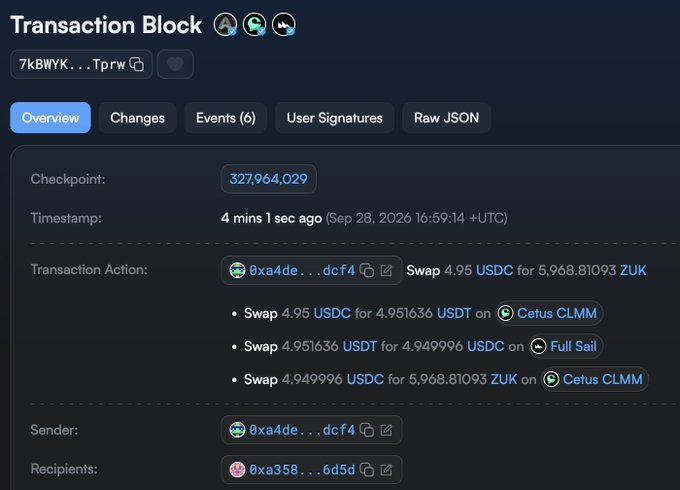The height and width of the screenshot is (490, 680).
Task: Edit the address label in Transaction Action row
Action: tap(386, 271)
